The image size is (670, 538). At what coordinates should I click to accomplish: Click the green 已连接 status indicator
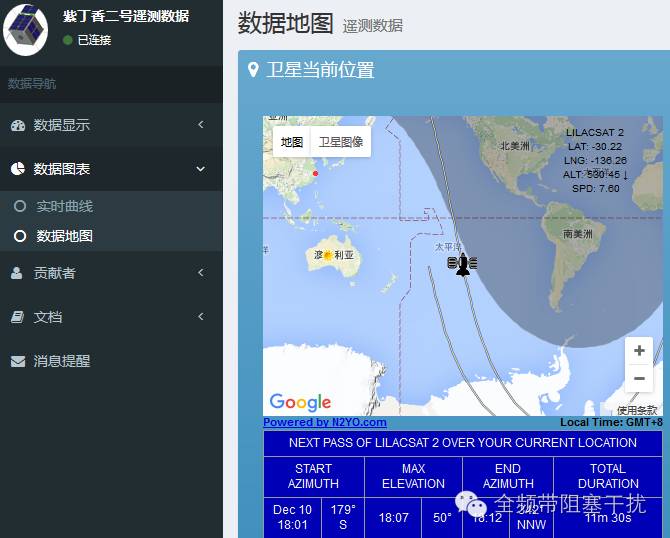click(67, 40)
